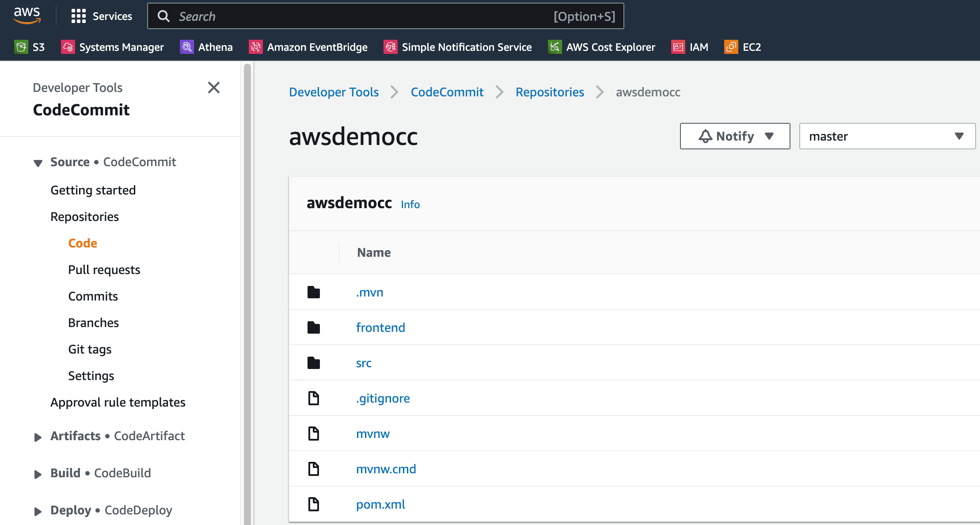The image size is (980, 525).
Task: Click the Services menu label
Action: (x=112, y=16)
